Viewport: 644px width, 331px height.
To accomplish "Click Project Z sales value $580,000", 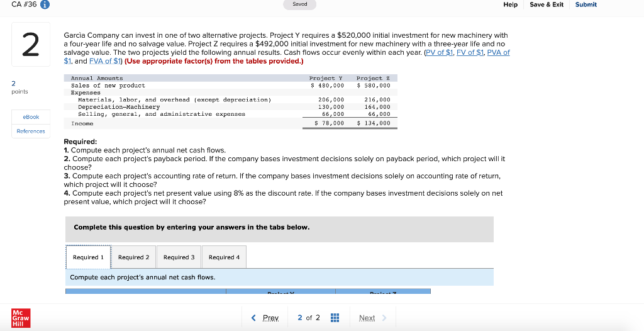I will click(x=374, y=86).
